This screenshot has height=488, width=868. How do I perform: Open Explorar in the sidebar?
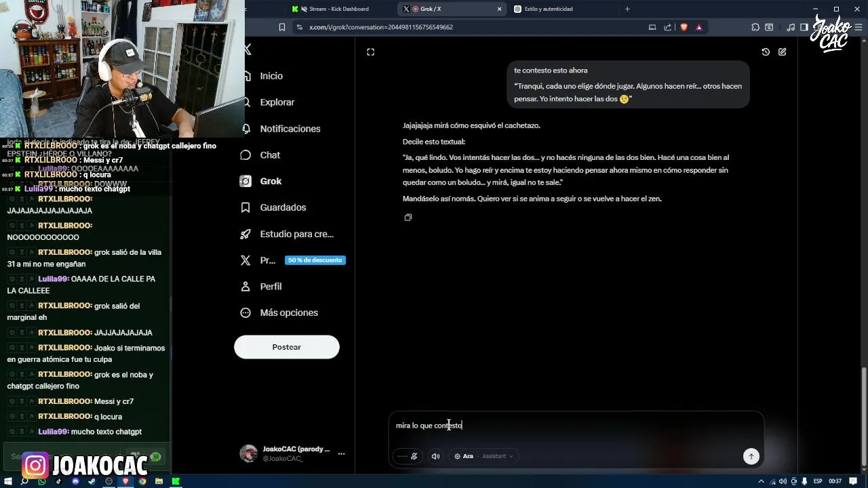click(277, 102)
